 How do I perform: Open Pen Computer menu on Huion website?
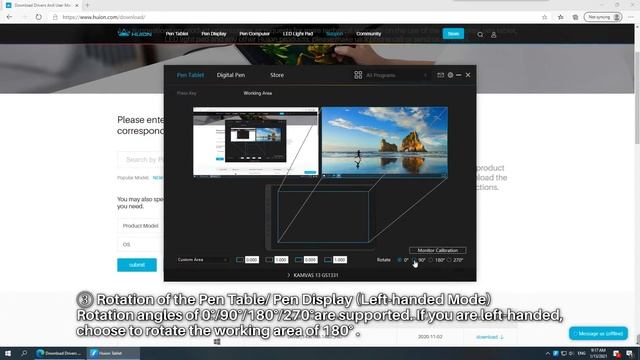tap(254, 34)
